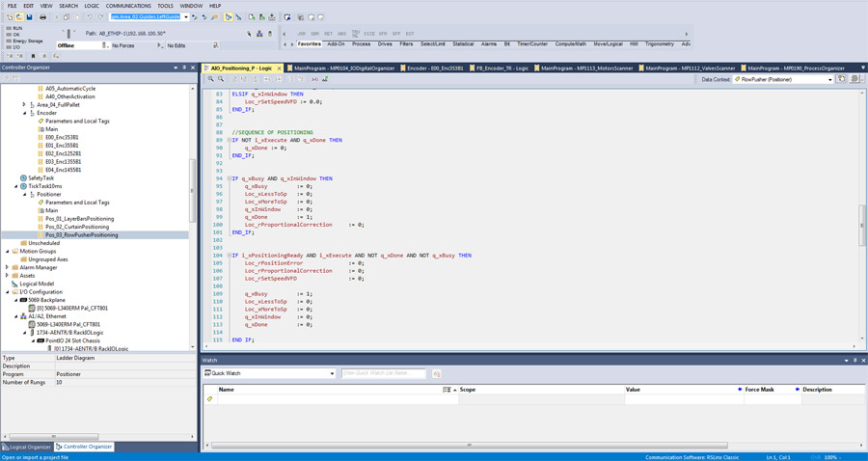Collapse the IF block at line 104
Screen dimensions: 868x461
(229, 256)
